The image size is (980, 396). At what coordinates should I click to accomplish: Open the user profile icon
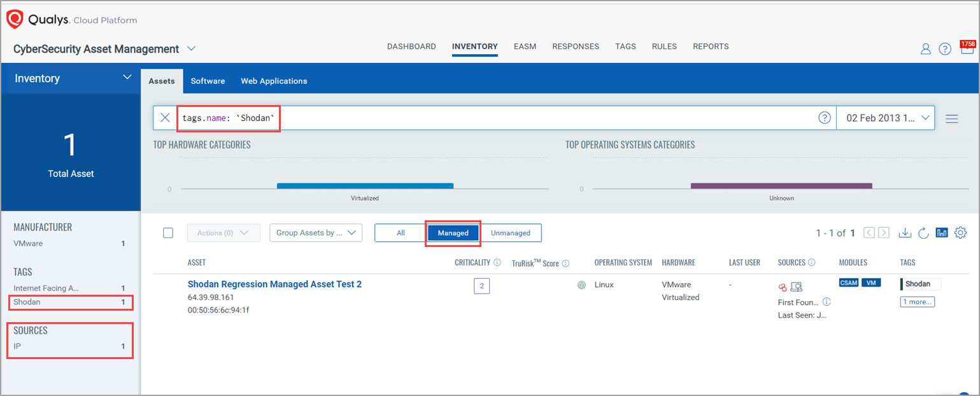coord(926,49)
